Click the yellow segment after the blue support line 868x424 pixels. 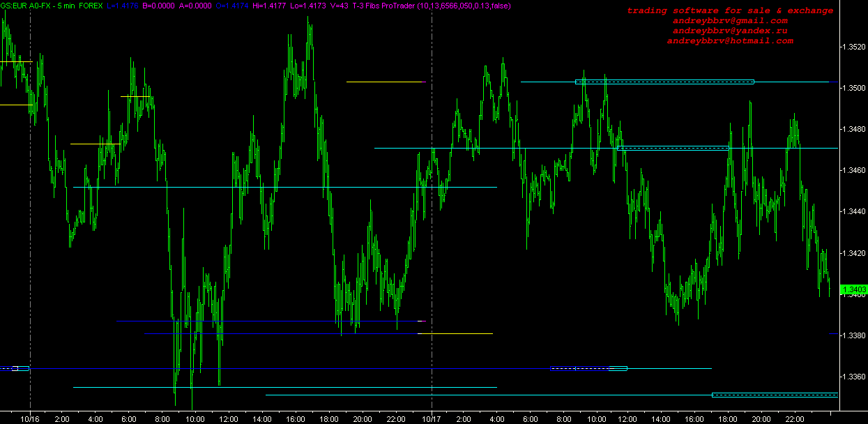click(455, 334)
